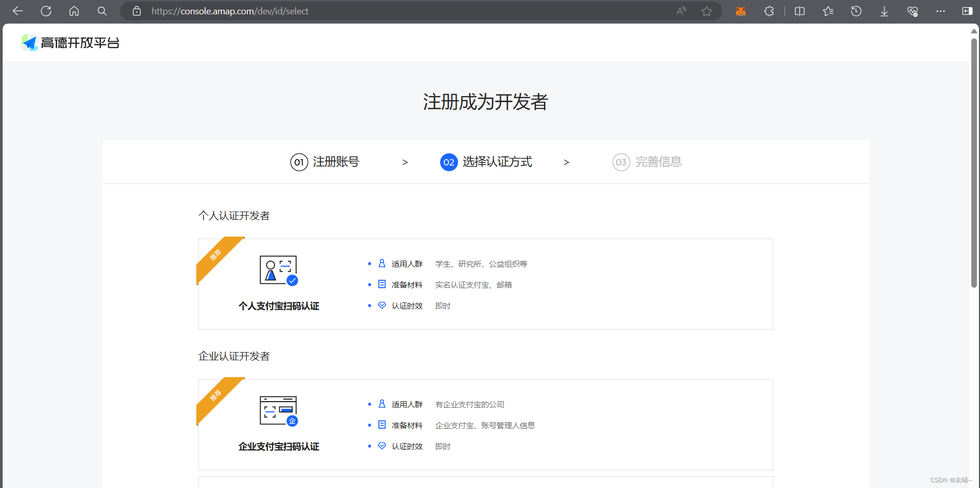Add this page to favorites
The image size is (980, 488).
pos(707,11)
